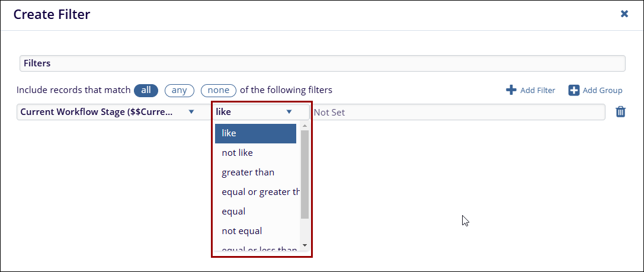Choose 'not like' from the operator list
This screenshot has width=644, height=272.
(255, 153)
